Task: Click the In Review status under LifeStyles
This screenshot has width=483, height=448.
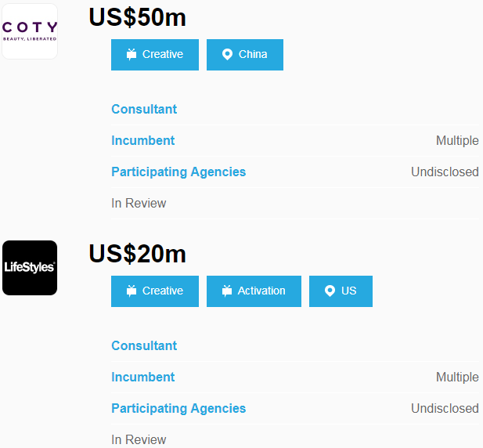Action: tap(139, 439)
